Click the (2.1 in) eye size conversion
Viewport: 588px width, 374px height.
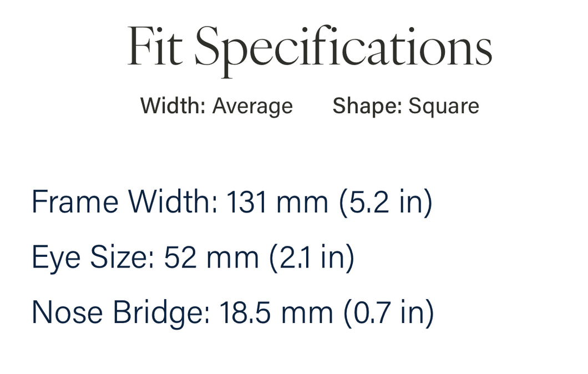(x=312, y=257)
